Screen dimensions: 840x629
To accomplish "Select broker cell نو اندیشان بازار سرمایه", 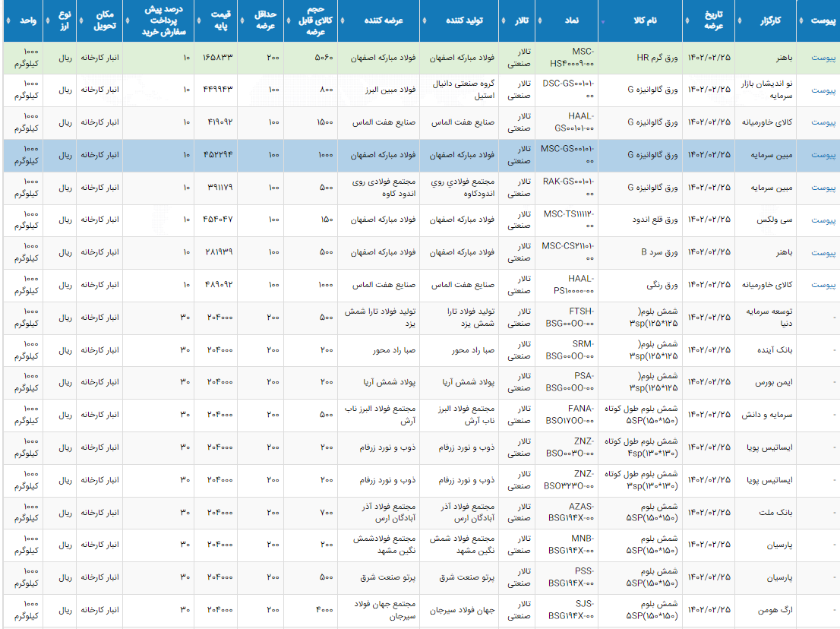I will (766, 90).
